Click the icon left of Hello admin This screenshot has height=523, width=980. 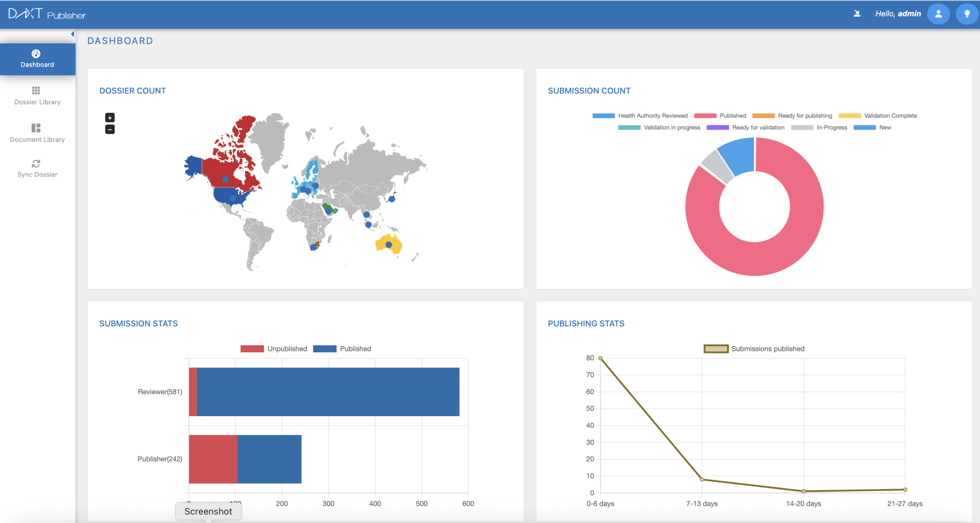click(x=857, y=14)
